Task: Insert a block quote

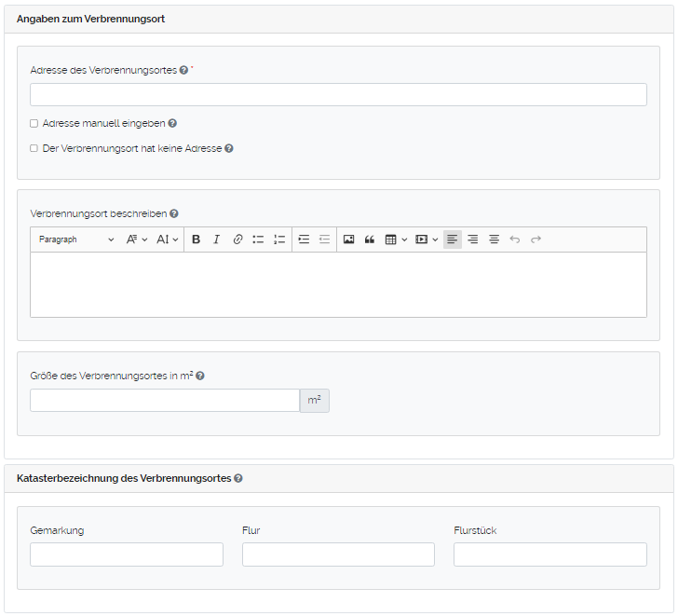Action: pyautogui.click(x=370, y=240)
